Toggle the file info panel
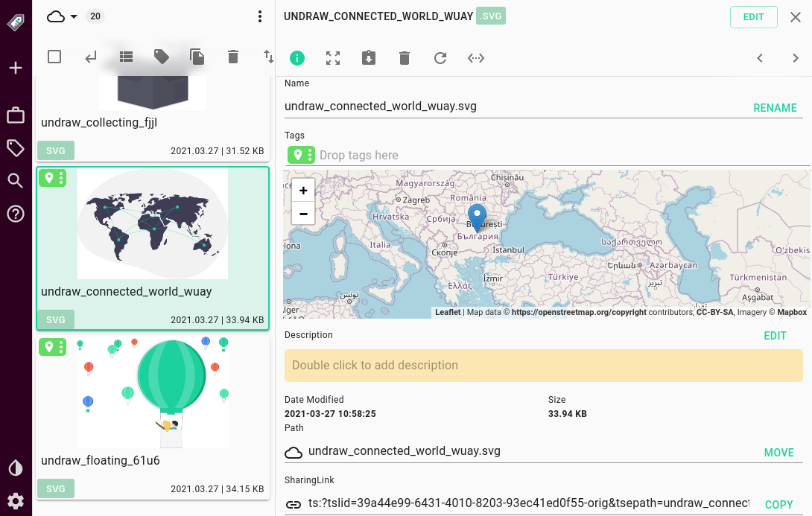Viewport: 812px width, 516px height. tap(297, 57)
